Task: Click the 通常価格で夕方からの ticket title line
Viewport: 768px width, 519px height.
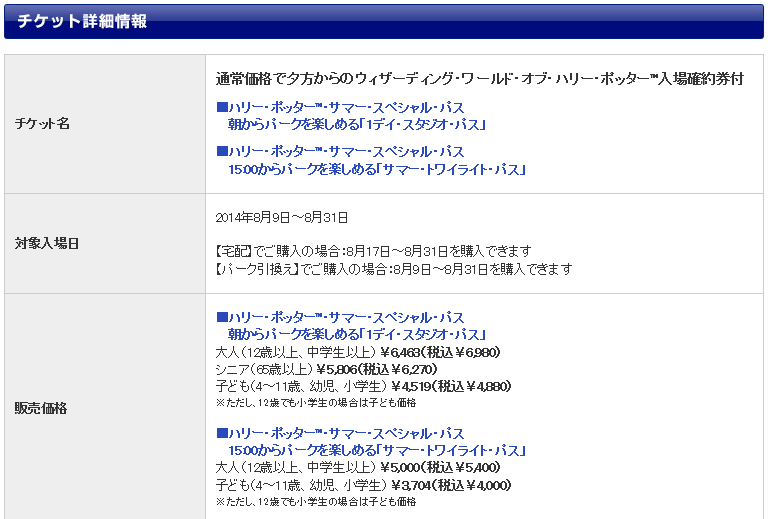Action: click(480, 78)
